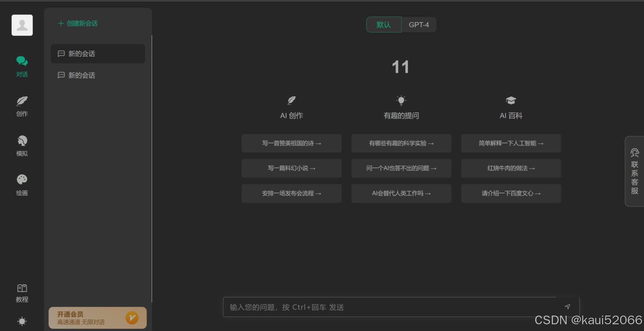Click the send message arrow icon
The width and height of the screenshot is (644, 331).
click(x=568, y=307)
